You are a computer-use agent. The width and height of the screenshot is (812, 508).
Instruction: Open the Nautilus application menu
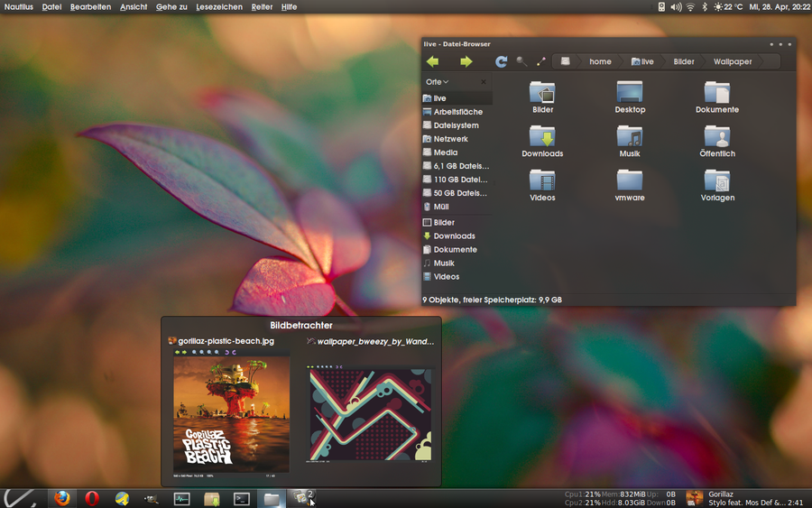(x=19, y=6)
